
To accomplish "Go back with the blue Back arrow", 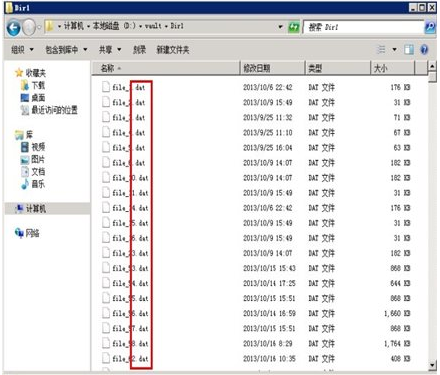I will (14, 28).
